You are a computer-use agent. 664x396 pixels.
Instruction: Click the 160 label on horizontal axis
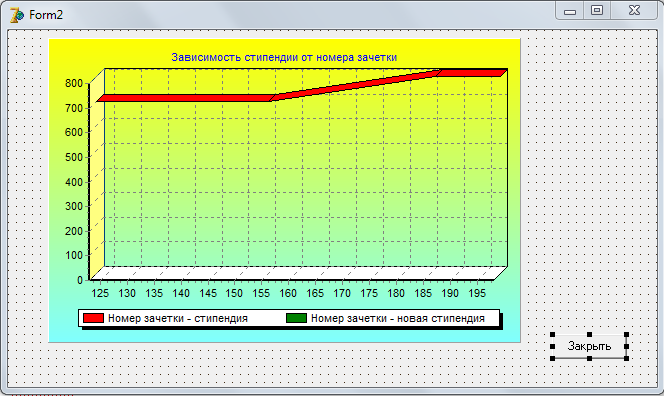pos(288,293)
